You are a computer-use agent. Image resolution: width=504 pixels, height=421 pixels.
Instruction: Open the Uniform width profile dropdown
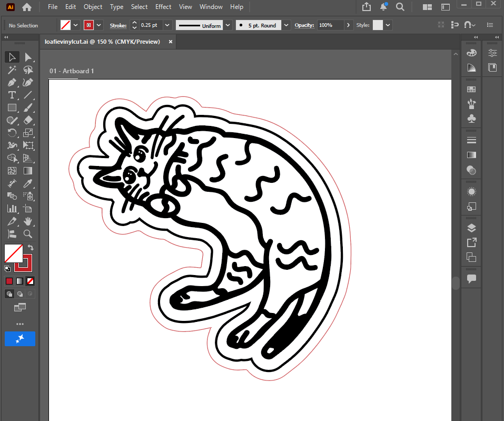tap(228, 25)
